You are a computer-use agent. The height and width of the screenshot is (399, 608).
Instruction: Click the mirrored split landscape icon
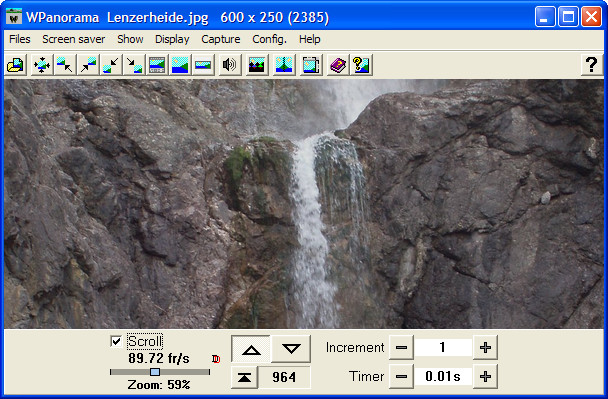tap(284, 65)
